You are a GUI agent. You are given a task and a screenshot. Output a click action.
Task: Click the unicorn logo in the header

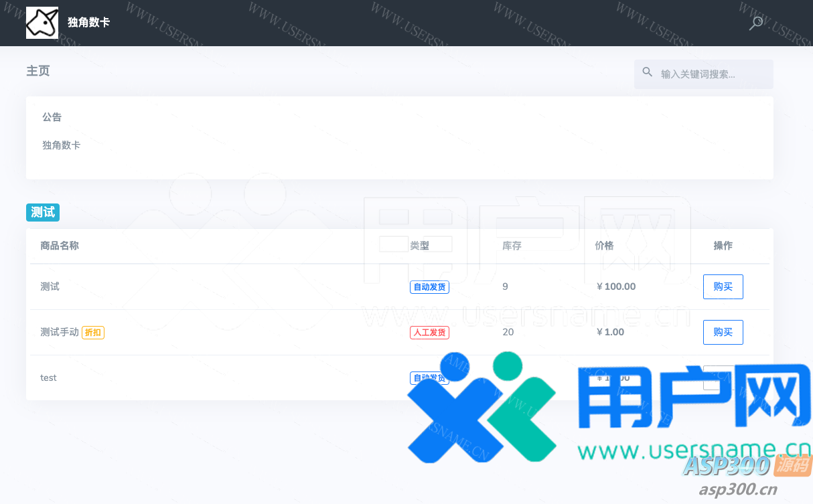(42, 23)
